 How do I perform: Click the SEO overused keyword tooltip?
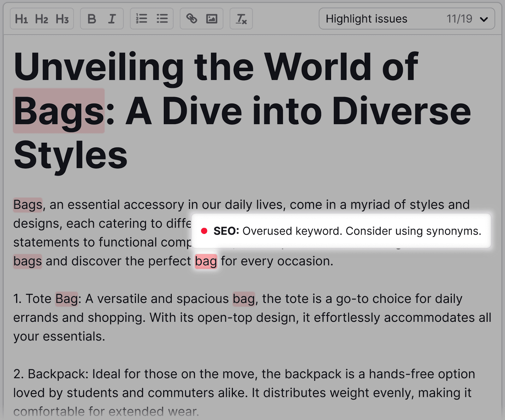pos(342,231)
